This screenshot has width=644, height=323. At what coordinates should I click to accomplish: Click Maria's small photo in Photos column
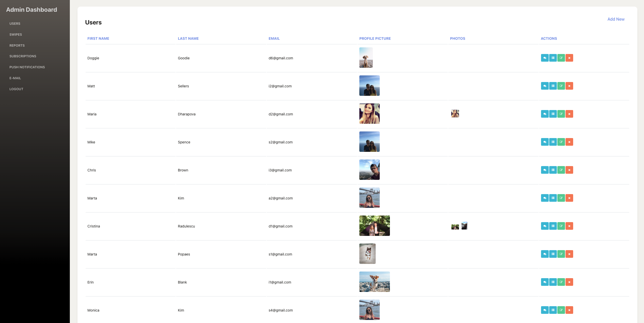tap(455, 114)
